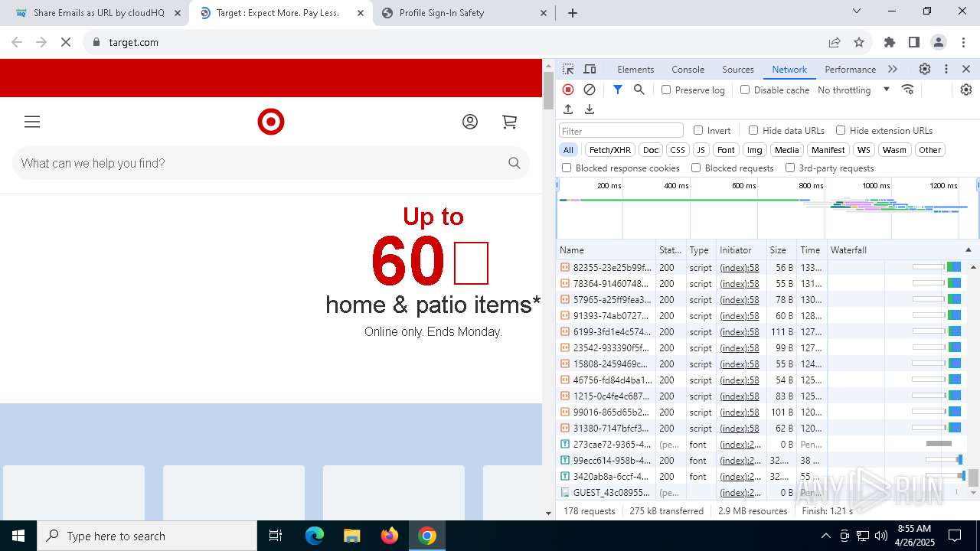Show hidden system tray icons
980x551 pixels.
825,536
